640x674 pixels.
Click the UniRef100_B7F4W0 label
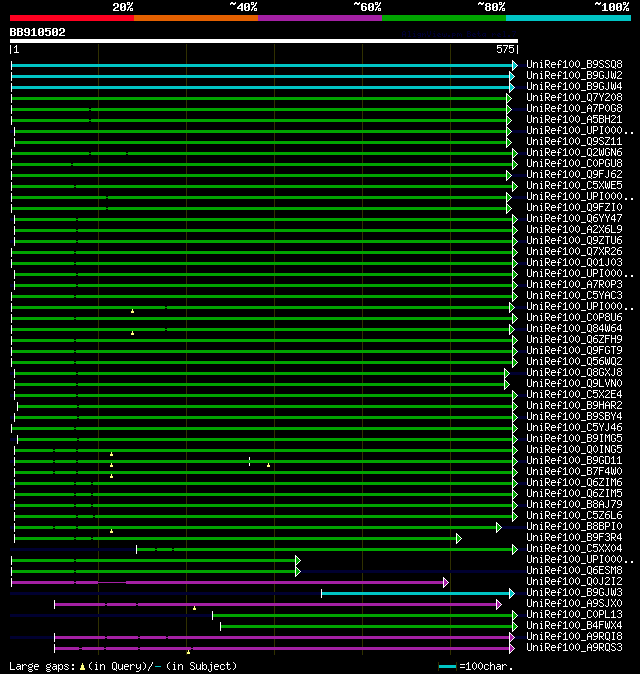(x=574, y=472)
